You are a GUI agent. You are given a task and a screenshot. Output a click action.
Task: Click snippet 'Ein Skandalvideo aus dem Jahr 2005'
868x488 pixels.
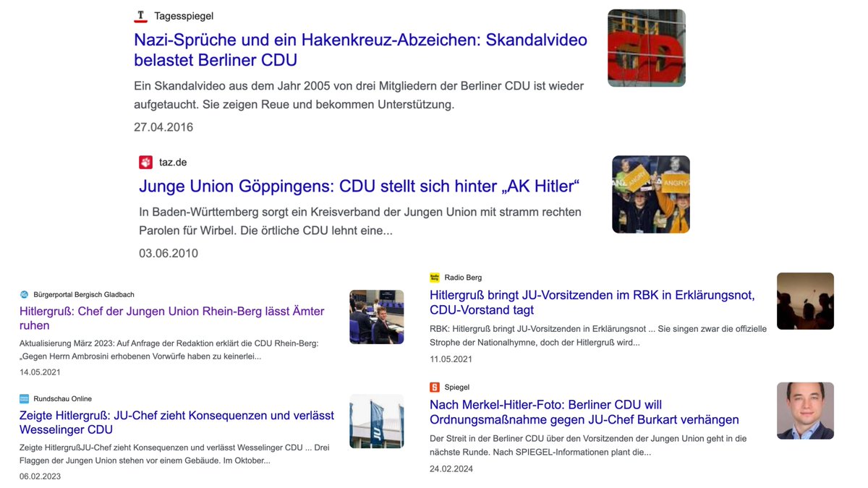tap(359, 95)
